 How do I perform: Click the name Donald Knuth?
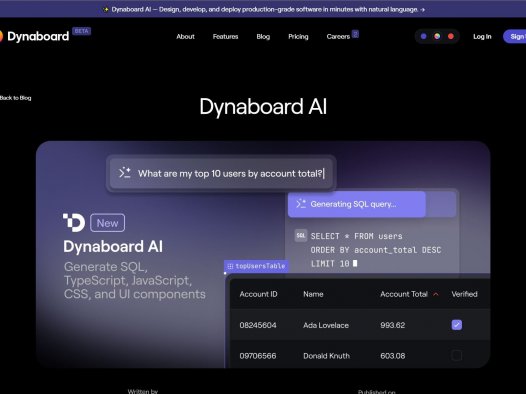coord(326,356)
